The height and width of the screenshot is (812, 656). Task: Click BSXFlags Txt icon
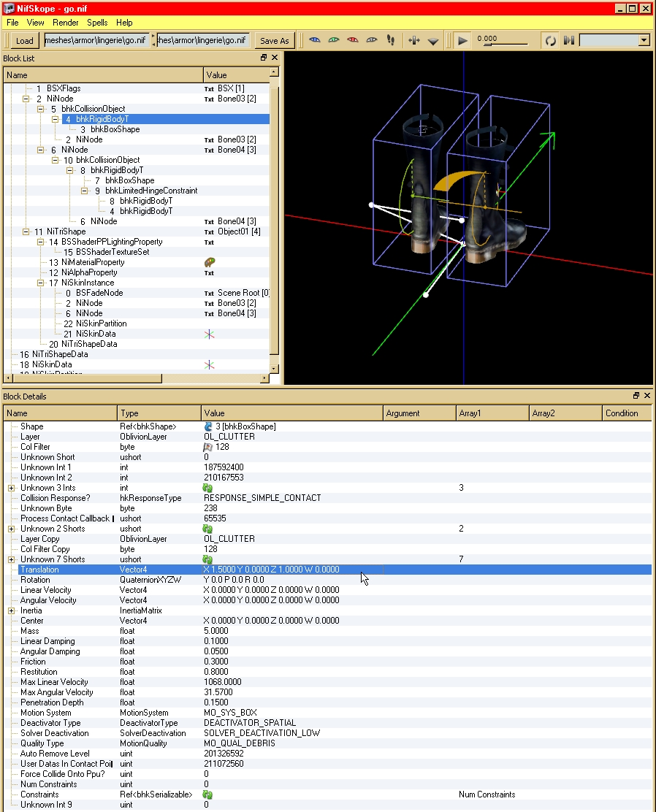(209, 88)
